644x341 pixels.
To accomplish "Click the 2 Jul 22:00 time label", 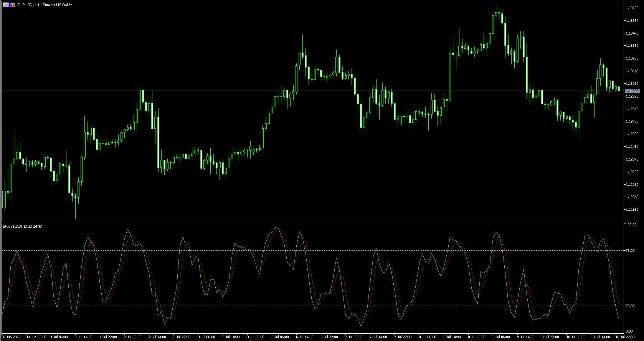I will tap(182, 337).
